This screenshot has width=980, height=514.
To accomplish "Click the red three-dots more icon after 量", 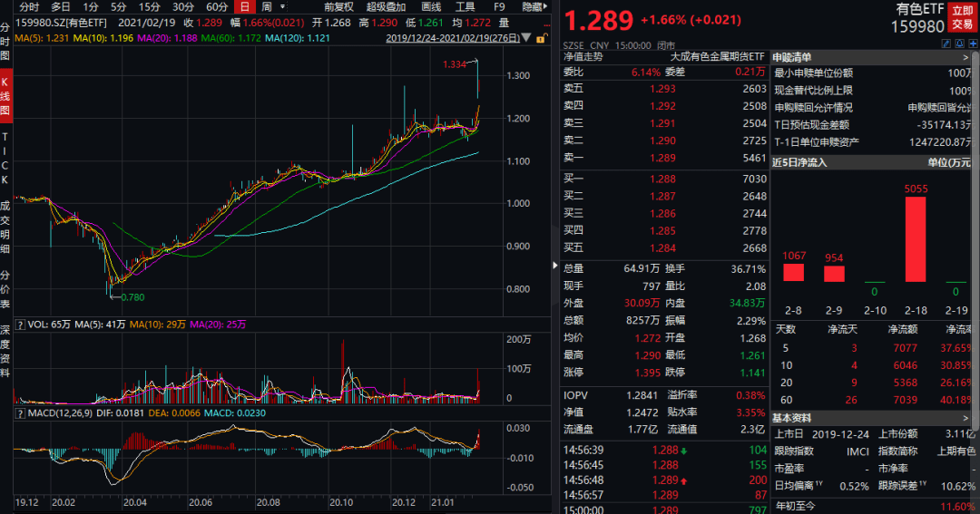I will pos(546,25).
